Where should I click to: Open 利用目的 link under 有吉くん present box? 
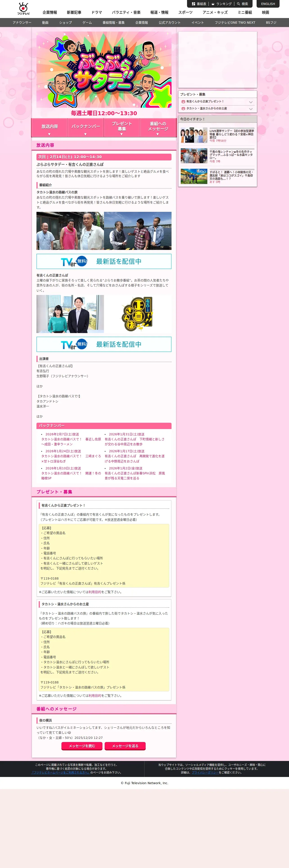[95, 592]
